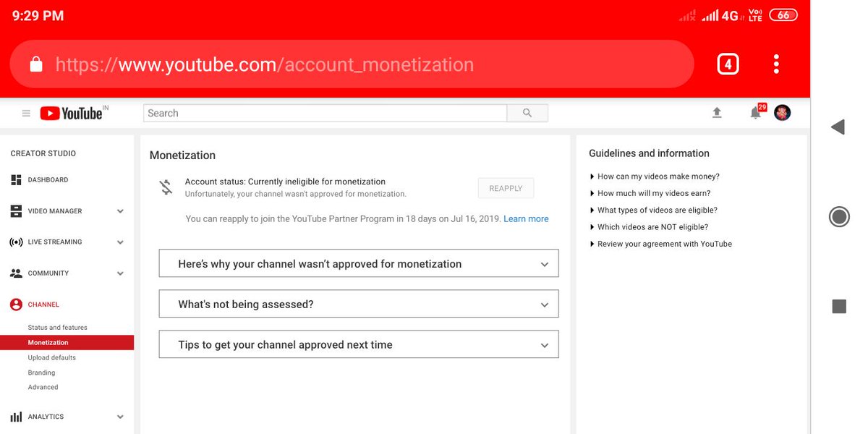Tap the secure padlock icon

[35, 65]
